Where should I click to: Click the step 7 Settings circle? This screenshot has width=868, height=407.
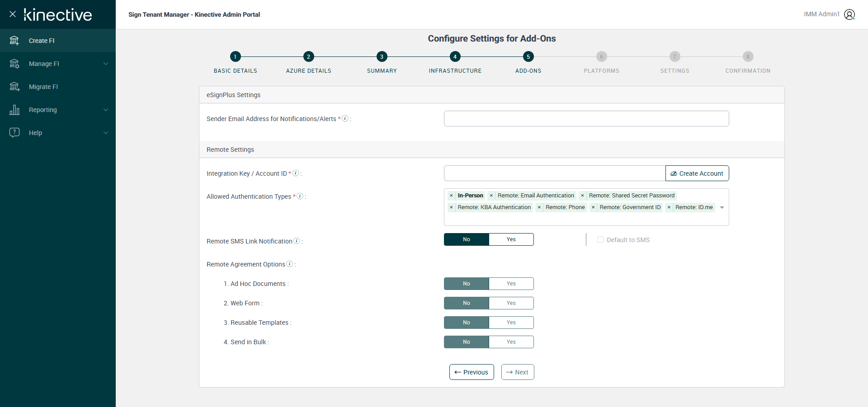pyautogui.click(x=675, y=56)
